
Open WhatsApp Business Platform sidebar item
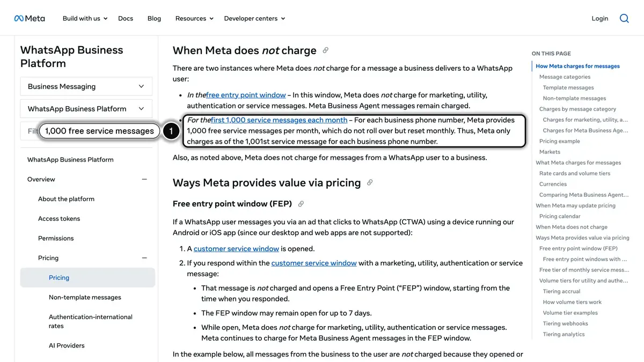pyautogui.click(x=70, y=159)
